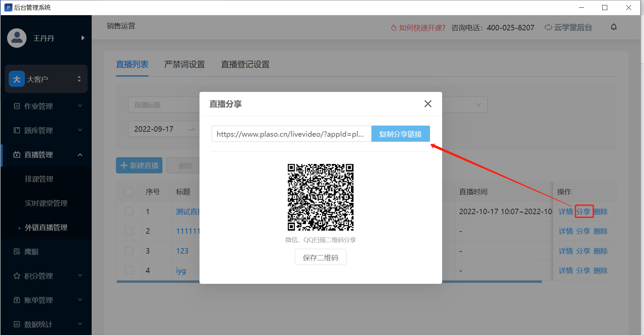Screen dimensions: 644x335
Task: Open the 111111 title link
Action: coord(188,231)
